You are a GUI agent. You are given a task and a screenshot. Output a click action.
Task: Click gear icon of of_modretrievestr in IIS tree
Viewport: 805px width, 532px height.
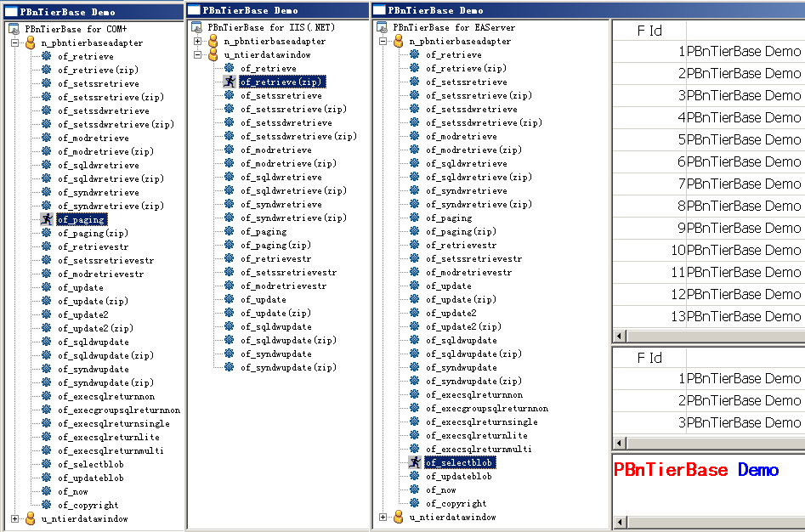[x=230, y=286]
